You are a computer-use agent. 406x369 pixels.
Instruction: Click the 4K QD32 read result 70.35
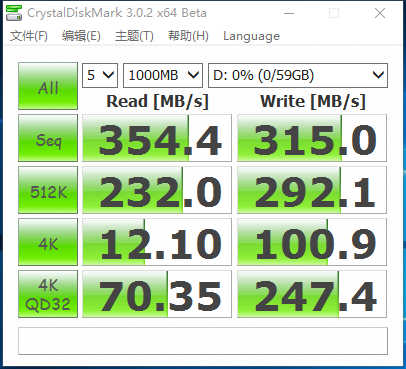point(157,294)
